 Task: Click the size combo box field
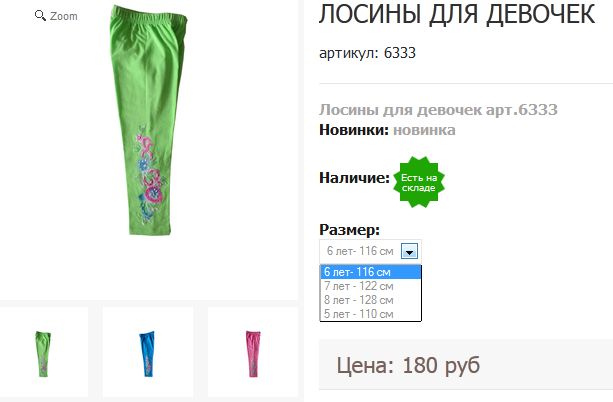(370, 251)
